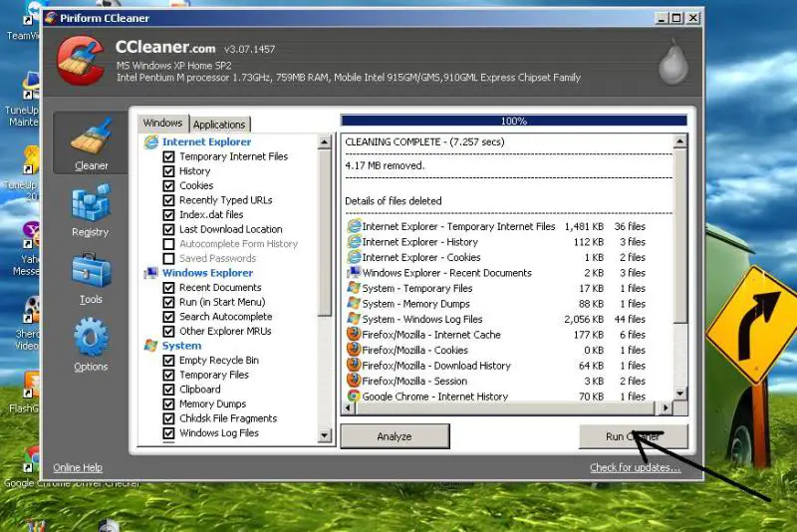The image size is (797, 532).
Task: Click the Run Cleaner button
Action: pyautogui.click(x=634, y=436)
